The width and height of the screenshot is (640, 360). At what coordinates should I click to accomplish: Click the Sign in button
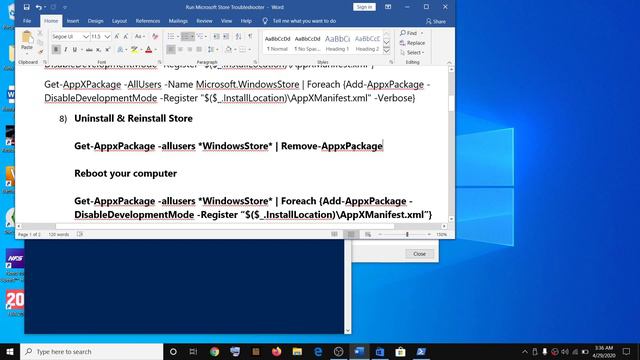364,7
